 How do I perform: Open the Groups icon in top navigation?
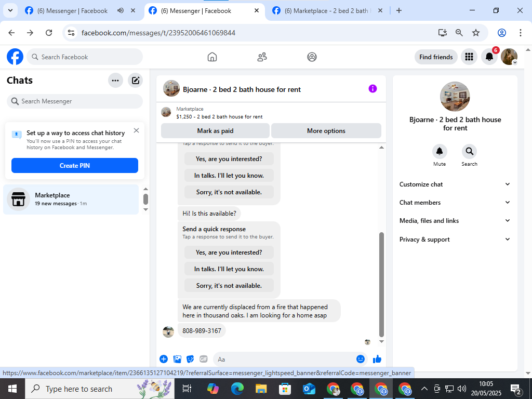point(312,57)
